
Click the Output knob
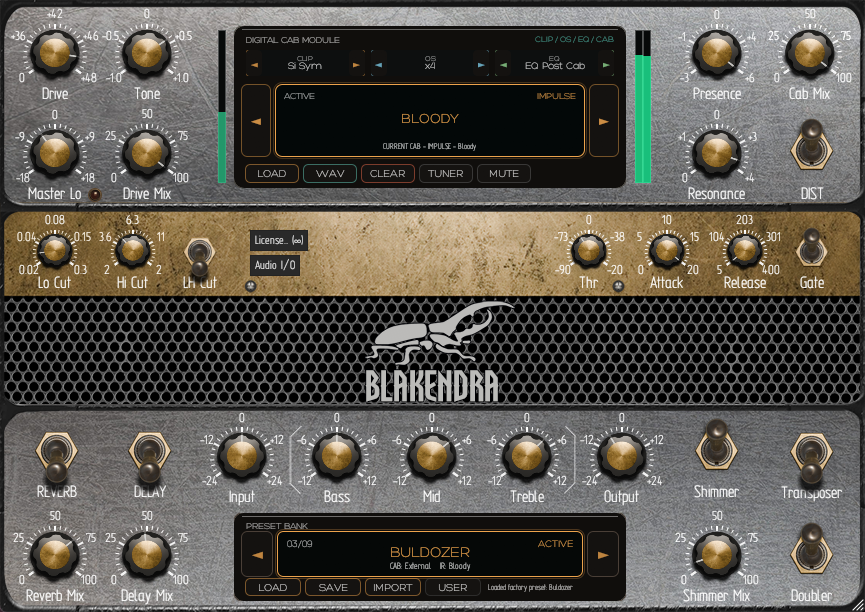coord(622,456)
